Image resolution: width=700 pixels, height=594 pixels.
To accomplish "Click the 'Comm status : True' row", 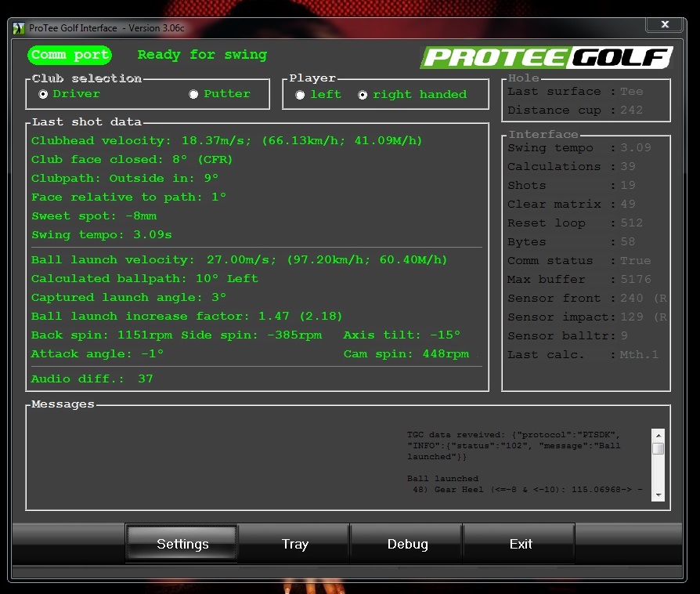I will [579, 261].
